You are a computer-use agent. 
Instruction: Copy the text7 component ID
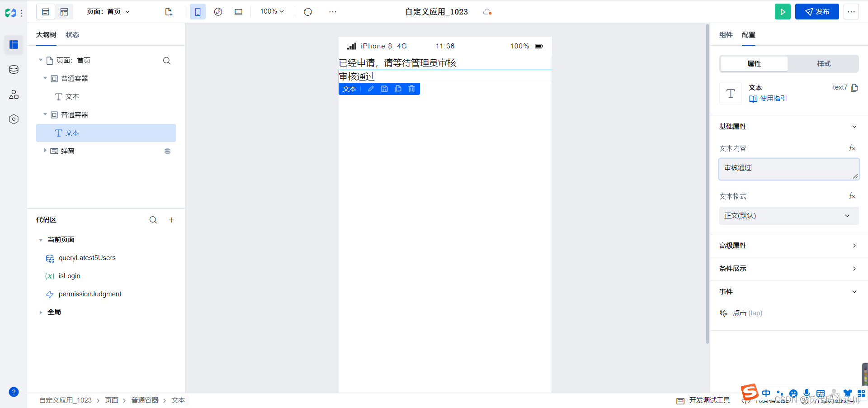point(854,88)
